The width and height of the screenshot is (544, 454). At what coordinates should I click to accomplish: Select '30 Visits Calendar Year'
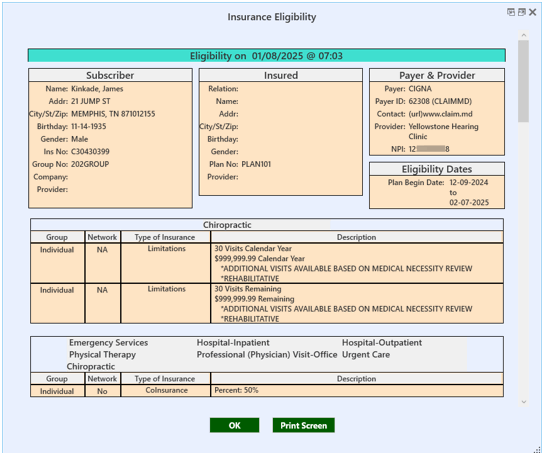tap(253, 248)
